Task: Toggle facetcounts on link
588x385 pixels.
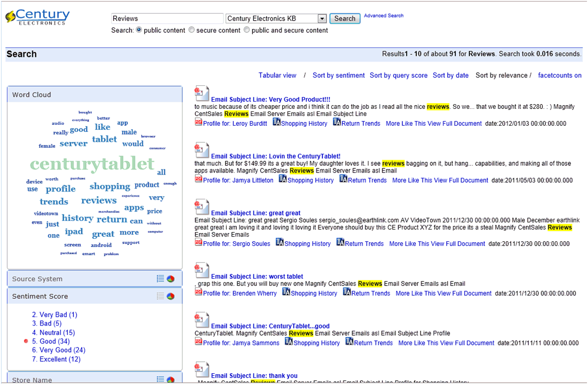Action: coord(560,75)
